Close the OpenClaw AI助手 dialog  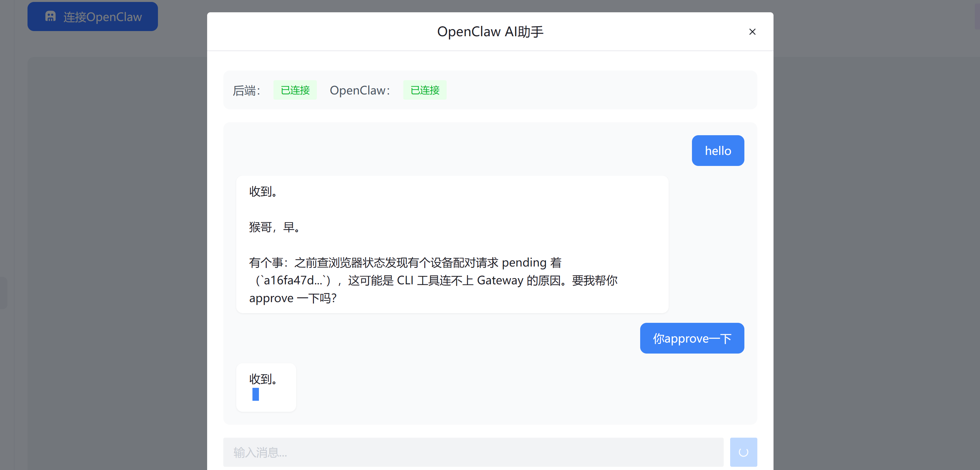coord(752,32)
